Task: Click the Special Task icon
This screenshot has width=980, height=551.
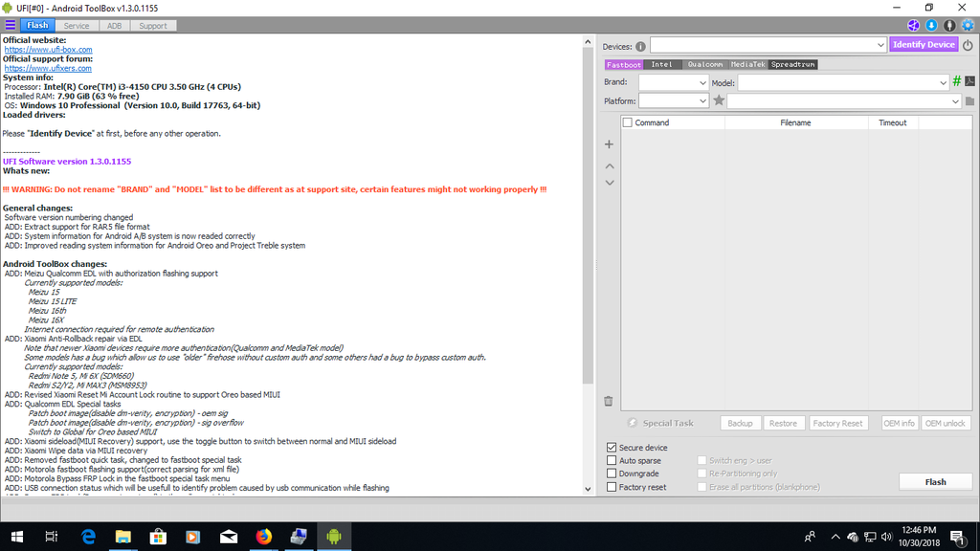Action: (633, 423)
